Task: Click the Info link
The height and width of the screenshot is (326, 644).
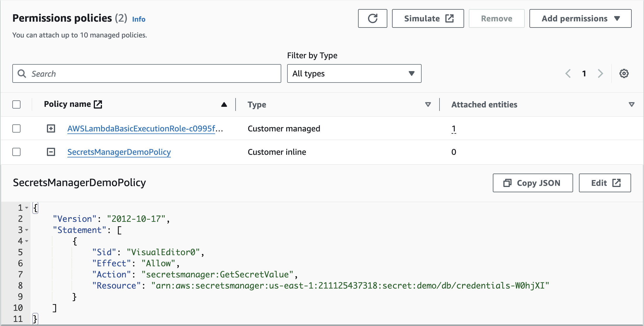Action: [x=139, y=19]
